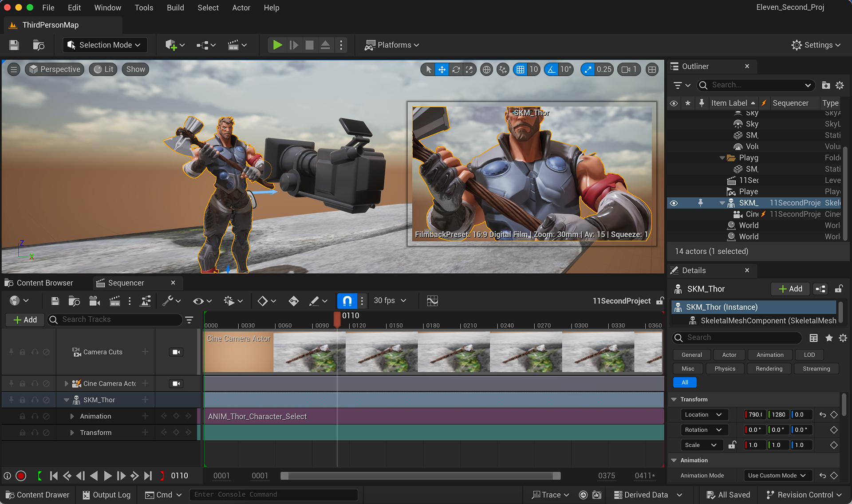Toggle surface snapping icon in viewport
Screen dimensions: 852x504
(x=503, y=69)
